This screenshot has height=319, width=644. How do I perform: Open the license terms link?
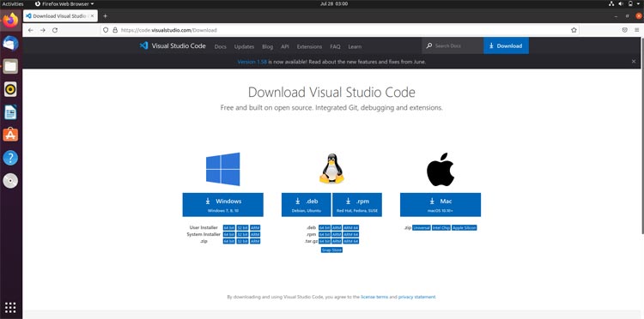(x=374, y=297)
